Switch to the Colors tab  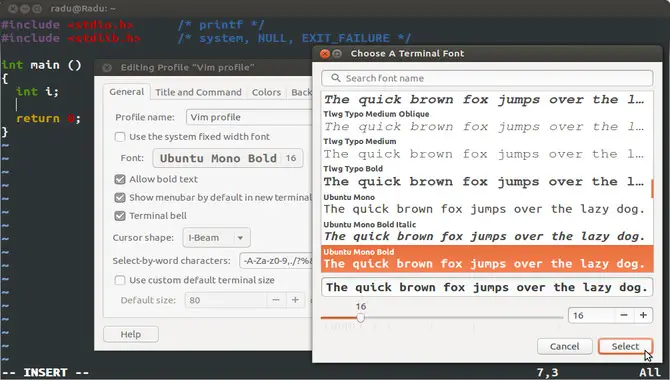(266, 92)
